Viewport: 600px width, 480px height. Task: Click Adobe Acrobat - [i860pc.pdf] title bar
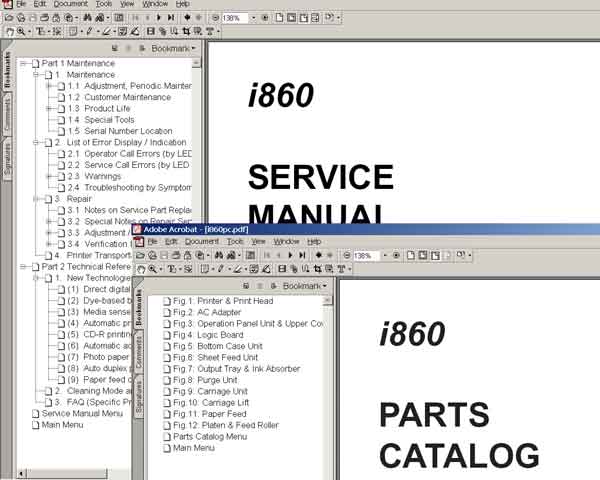pyautogui.click(x=366, y=229)
